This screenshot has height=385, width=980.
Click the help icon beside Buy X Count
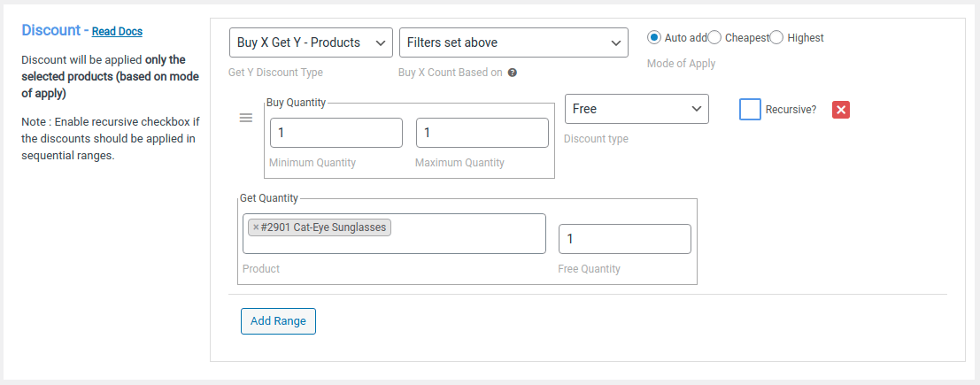pyautogui.click(x=513, y=73)
